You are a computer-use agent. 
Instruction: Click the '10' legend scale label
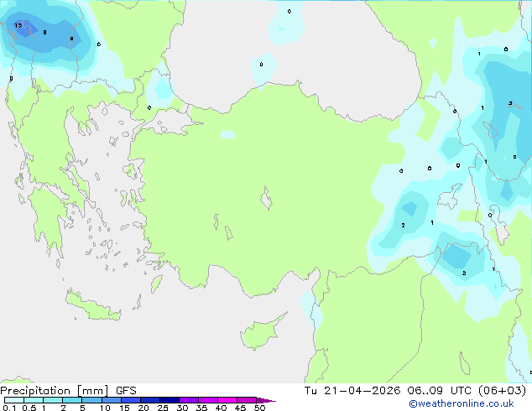coord(105,408)
